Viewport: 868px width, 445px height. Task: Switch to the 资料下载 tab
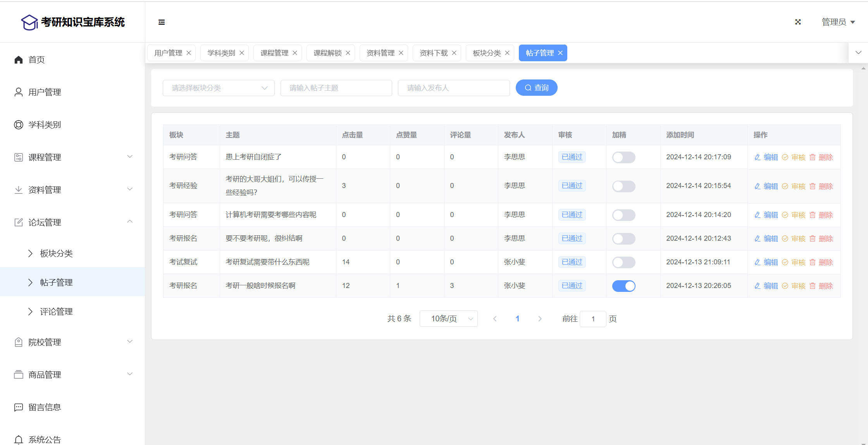tap(434, 53)
